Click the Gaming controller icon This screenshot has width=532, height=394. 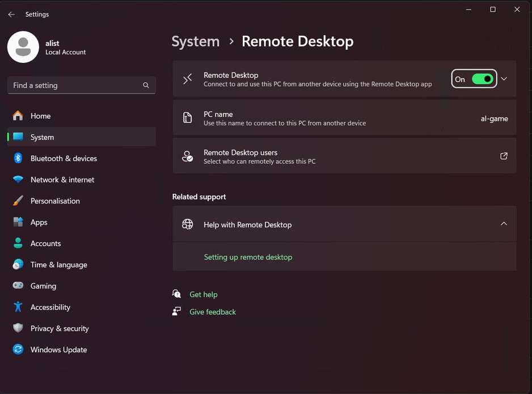(18, 286)
